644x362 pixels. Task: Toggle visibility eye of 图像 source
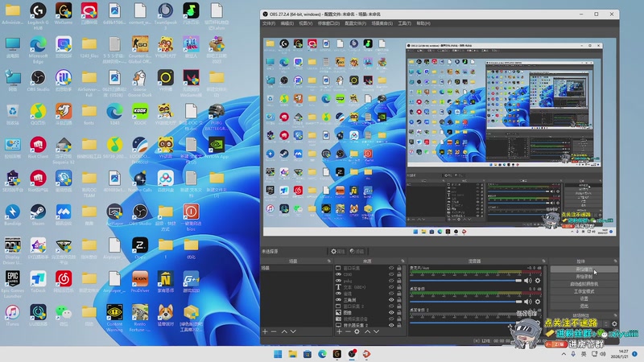click(392, 312)
